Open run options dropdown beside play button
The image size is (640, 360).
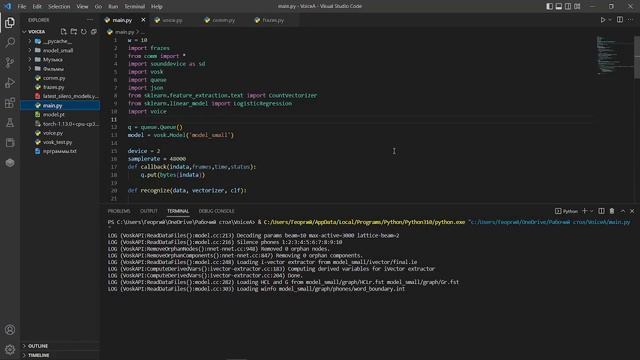[x=610, y=20]
